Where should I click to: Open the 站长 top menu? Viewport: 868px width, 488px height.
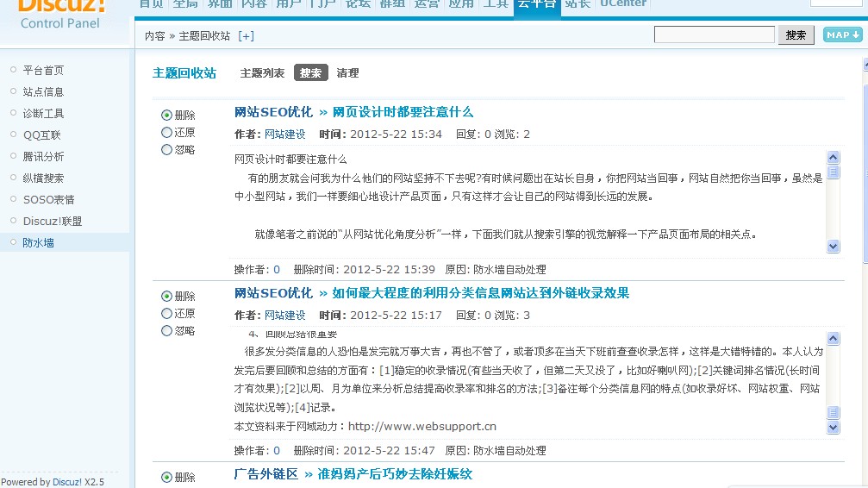point(578,3)
